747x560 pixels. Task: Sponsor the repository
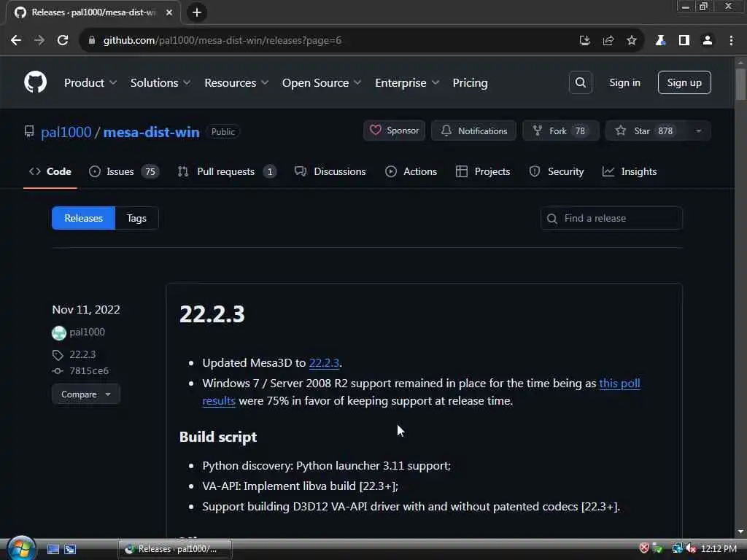(x=394, y=131)
